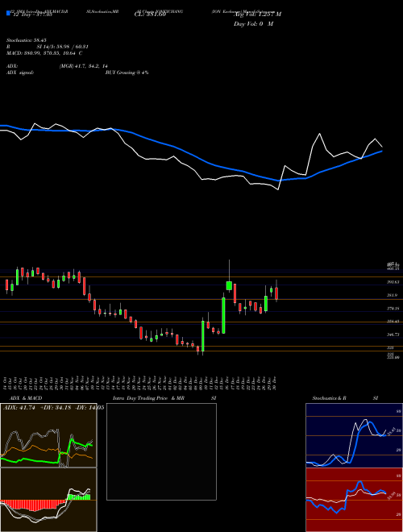The image size is (403, 532).
Task: Click the blue 12 Day SMA legend square
Action: [x=9, y=13]
